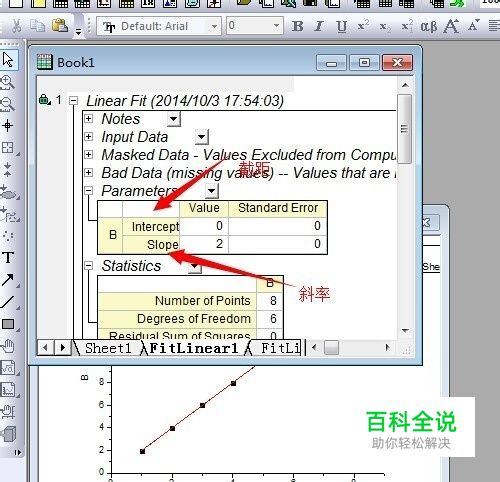Click the Greek αβ symbol button
Screen dimensions: 500x482
(x=429, y=26)
